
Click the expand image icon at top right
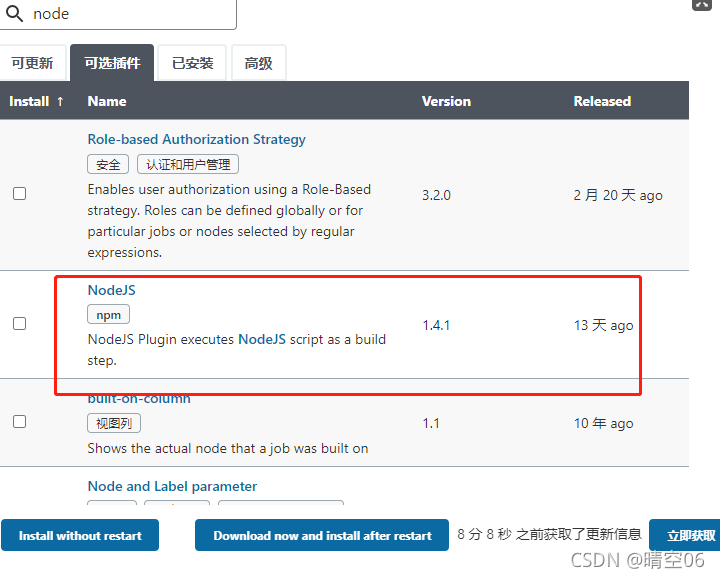coord(702,5)
